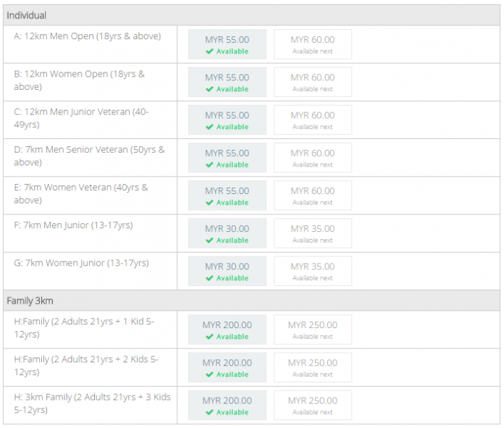504x428 pixels.
Task: Select MYR 200.00 for Family with 1 Kid
Action: click(227, 329)
